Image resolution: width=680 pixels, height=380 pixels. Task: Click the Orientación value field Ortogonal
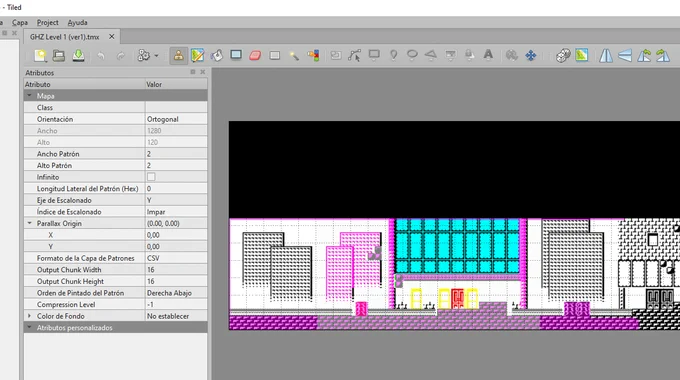coord(176,119)
